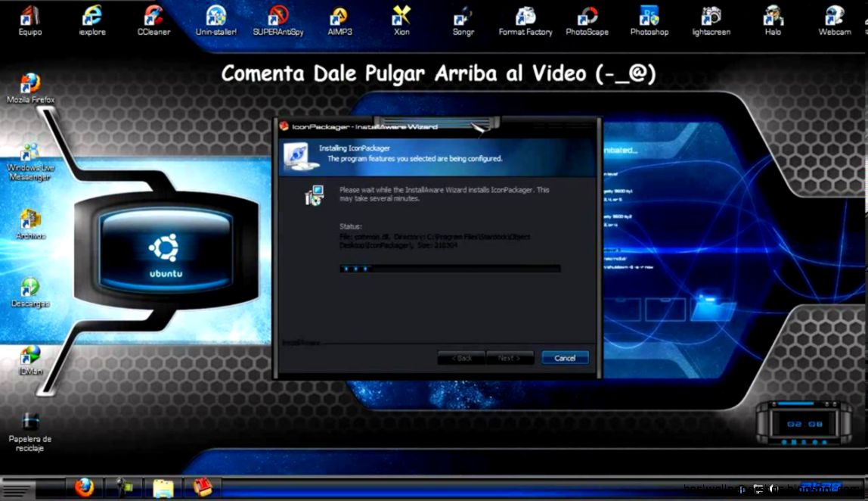Cancel the IconPackager installation
The width and height of the screenshot is (868, 501).
point(565,357)
